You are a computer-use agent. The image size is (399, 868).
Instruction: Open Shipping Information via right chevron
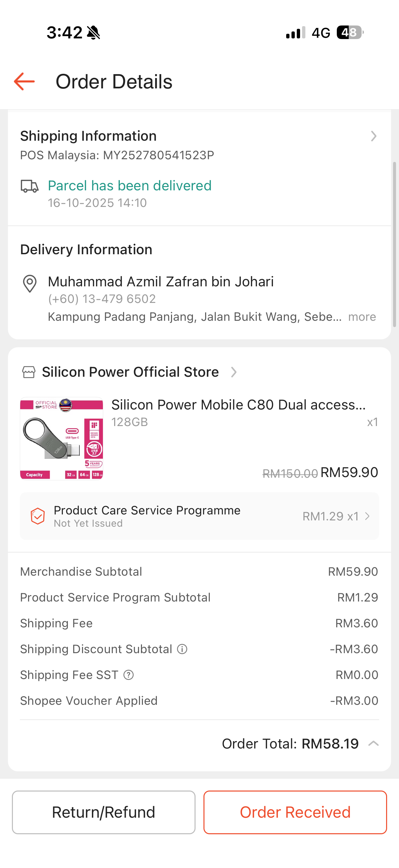374,136
